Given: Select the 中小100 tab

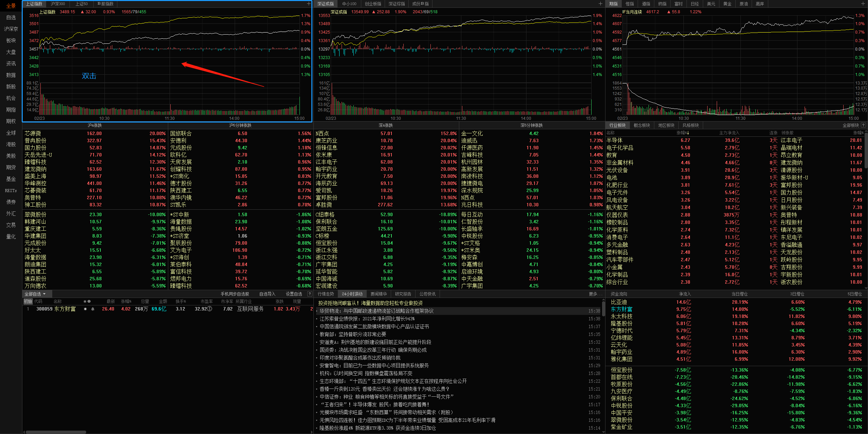Looking at the screenshot, I should (349, 4).
